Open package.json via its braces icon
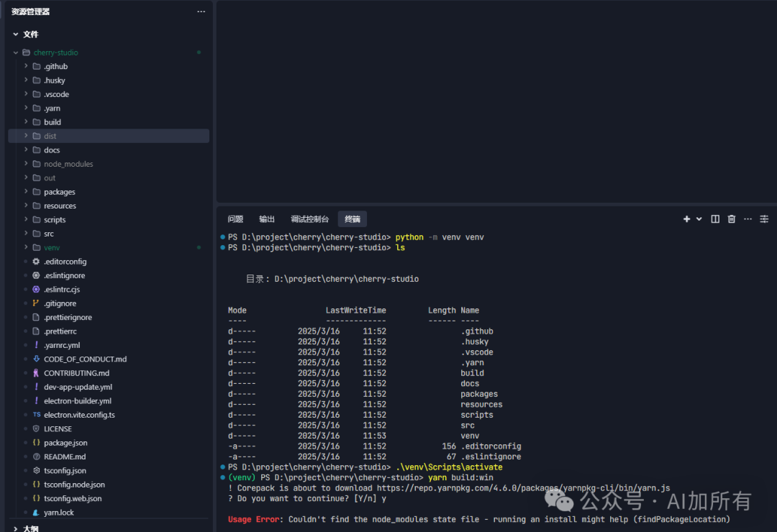This screenshot has width=777, height=532. point(36,442)
